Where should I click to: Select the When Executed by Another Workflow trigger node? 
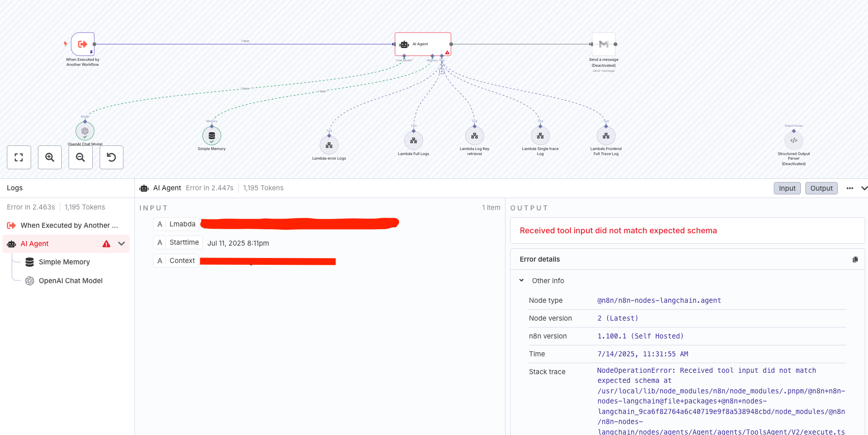coord(83,44)
